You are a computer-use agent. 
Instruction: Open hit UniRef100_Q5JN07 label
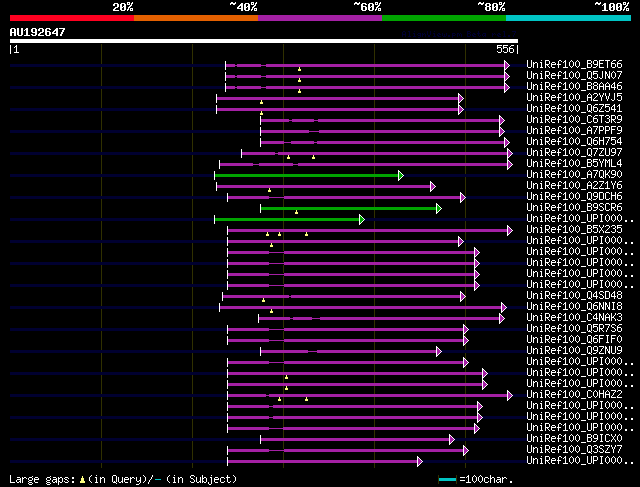click(574, 76)
